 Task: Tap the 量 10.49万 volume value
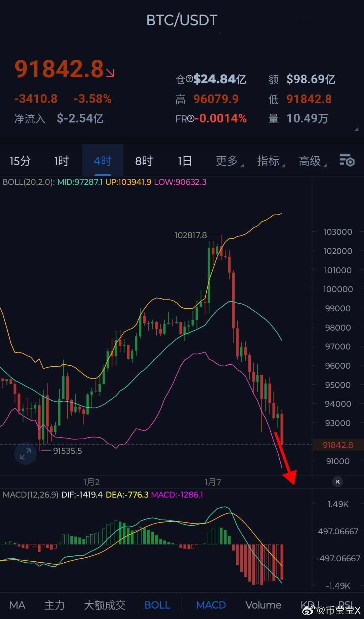(x=307, y=118)
